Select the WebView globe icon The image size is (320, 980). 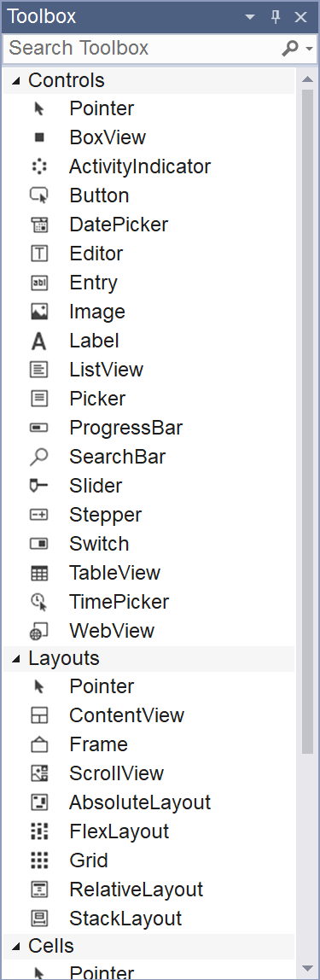pos(38,631)
